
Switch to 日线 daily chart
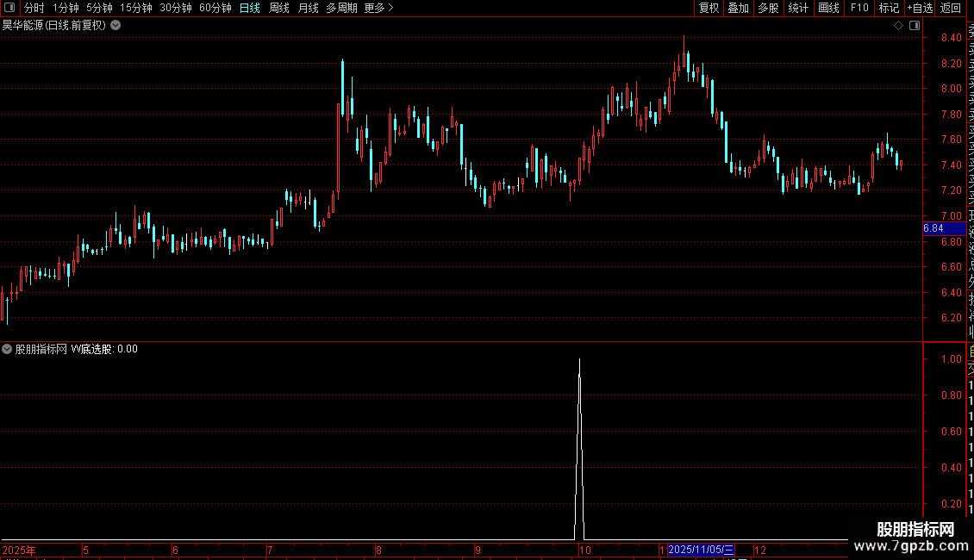coord(250,8)
